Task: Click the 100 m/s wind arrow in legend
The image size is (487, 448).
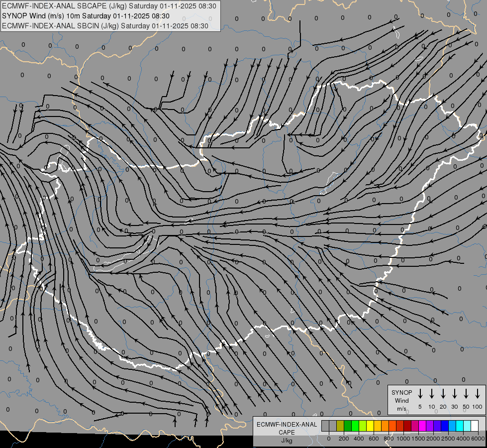Action: pyautogui.click(x=478, y=393)
